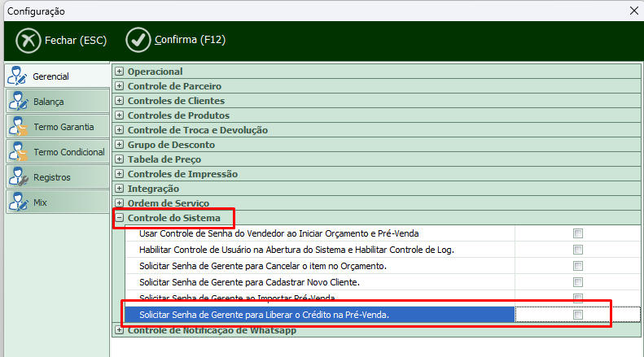Open the Termo Garantia sidebar icon
644x357 pixels.
(18, 127)
